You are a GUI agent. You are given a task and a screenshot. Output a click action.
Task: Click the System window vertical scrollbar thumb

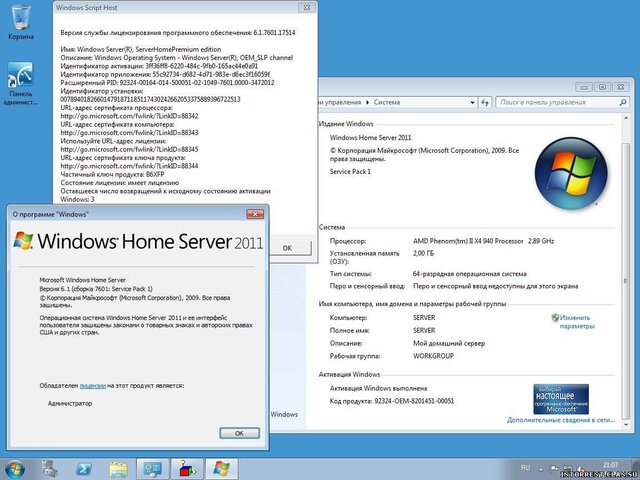point(627,281)
